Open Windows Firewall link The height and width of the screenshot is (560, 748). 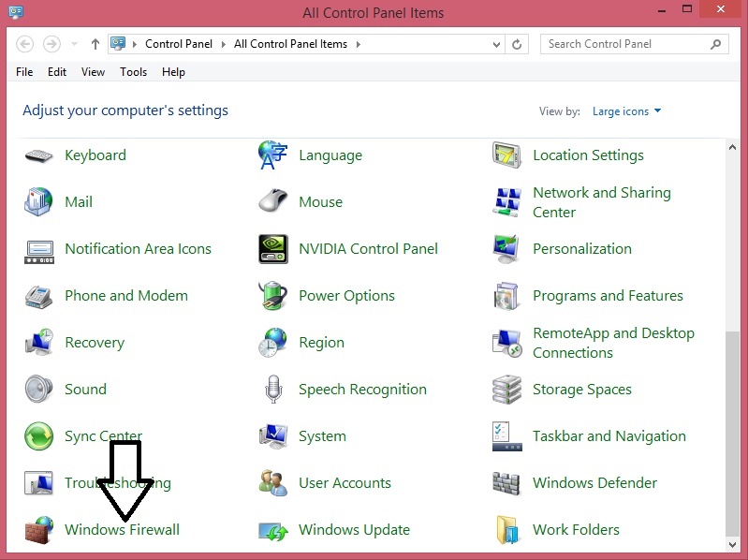pyautogui.click(x=122, y=529)
